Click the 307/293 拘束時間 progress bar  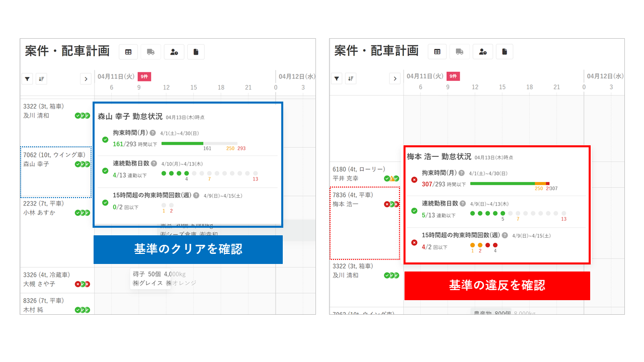point(509,184)
